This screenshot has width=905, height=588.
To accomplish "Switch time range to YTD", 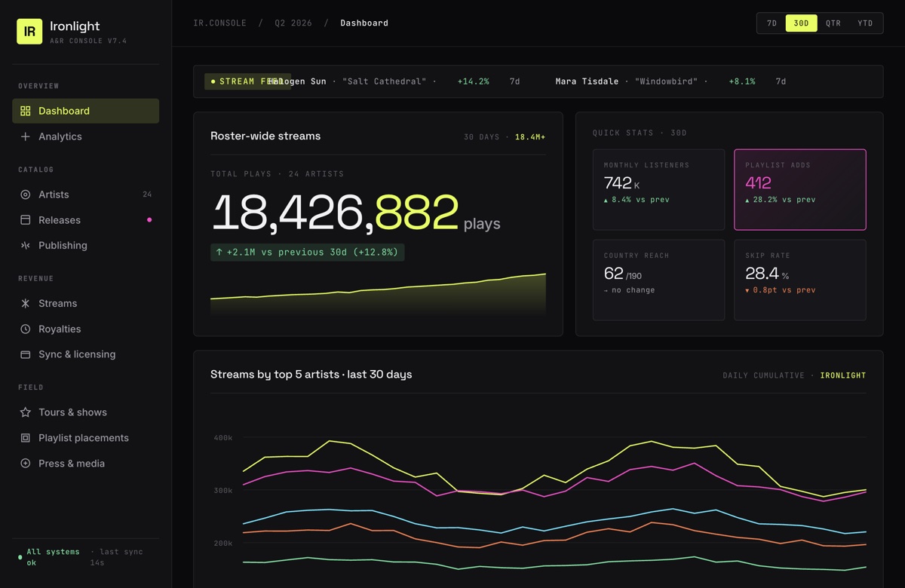I will click(865, 23).
